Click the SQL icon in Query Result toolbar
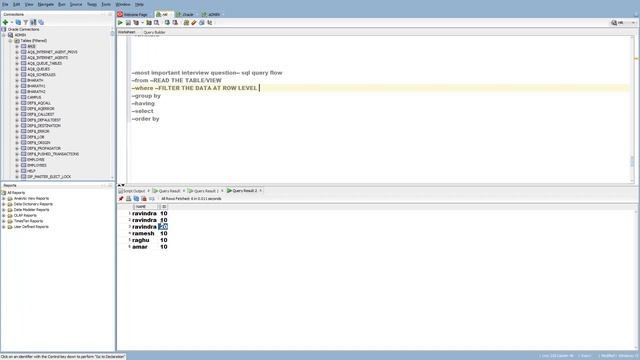 point(152,199)
